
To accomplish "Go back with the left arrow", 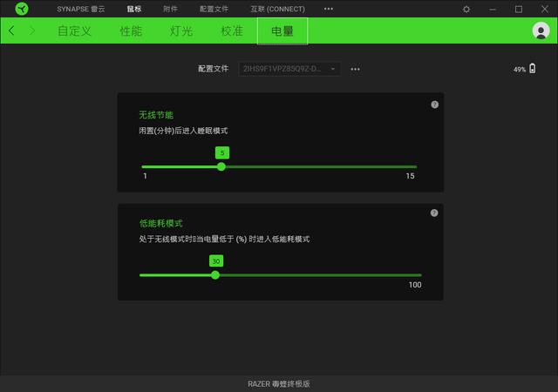I will 11,30.
